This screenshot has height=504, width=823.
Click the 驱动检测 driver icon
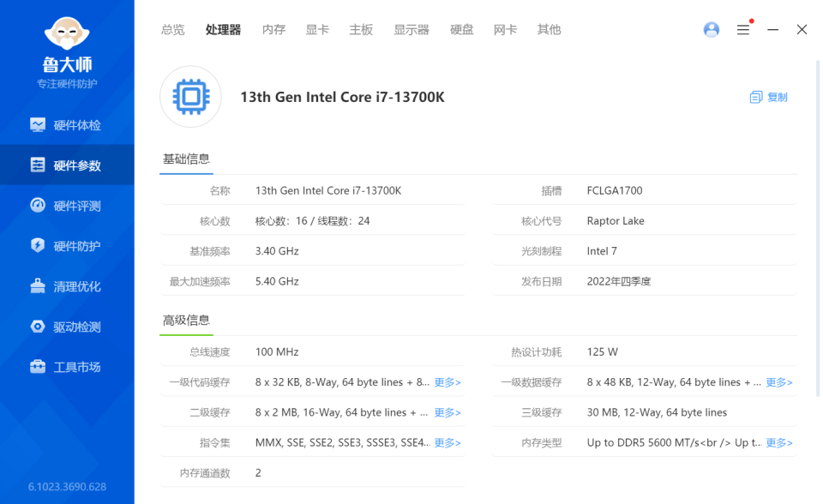38,327
